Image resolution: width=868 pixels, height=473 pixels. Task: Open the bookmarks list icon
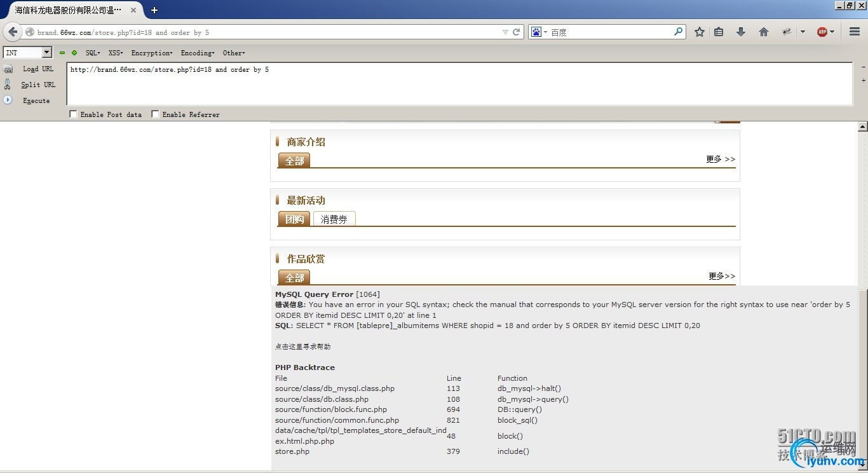[x=719, y=32]
